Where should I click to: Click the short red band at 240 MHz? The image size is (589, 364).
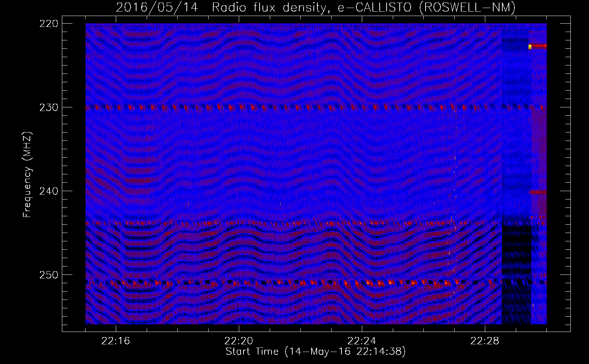pos(538,192)
